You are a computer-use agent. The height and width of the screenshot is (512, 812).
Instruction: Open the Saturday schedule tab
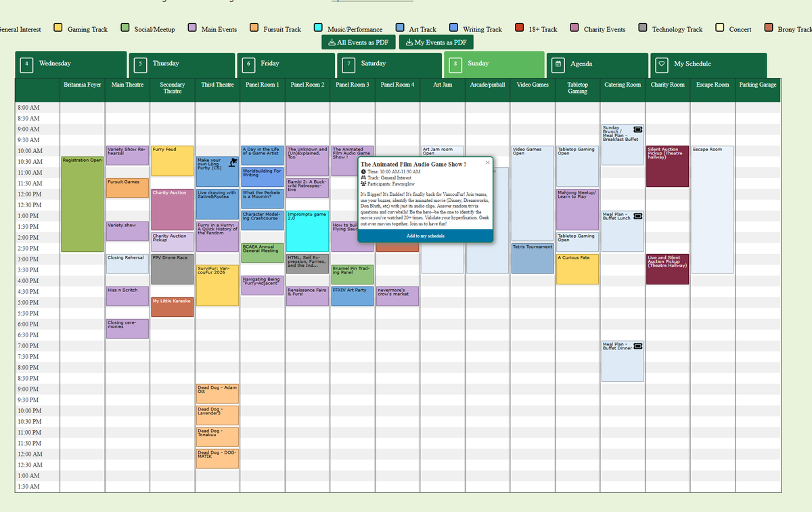(x=390, y=64)
